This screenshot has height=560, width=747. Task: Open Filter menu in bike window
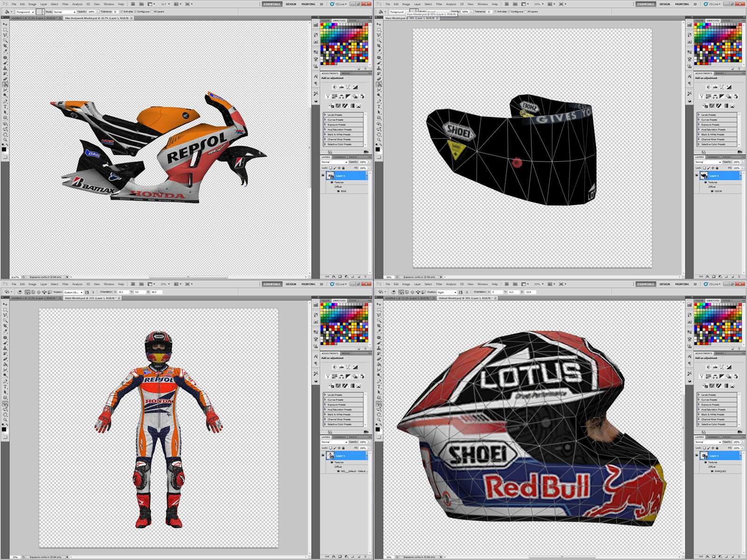coord(65,4)
